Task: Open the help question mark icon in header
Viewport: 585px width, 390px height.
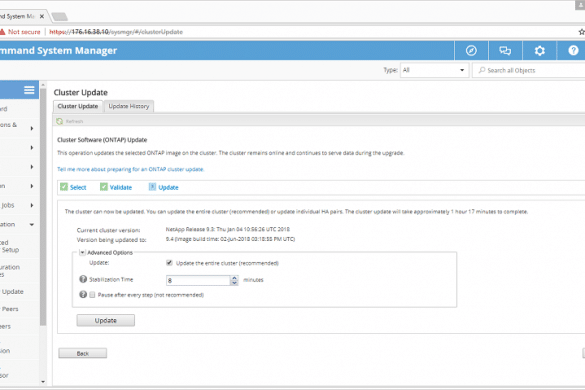Action: tap(573, 50)
